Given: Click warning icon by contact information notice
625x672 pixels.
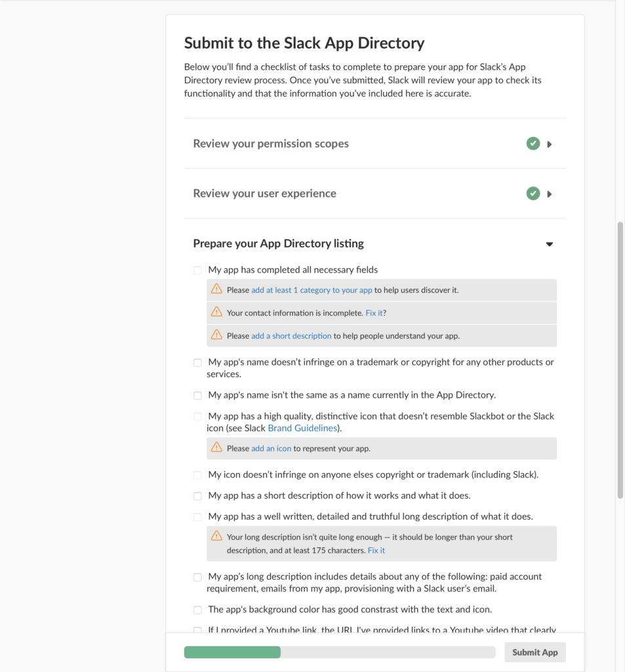Looking at the screenshot, I should 217,312.
